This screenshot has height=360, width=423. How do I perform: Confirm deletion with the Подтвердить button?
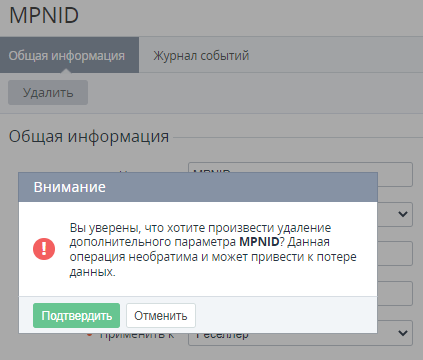(76, 315)
